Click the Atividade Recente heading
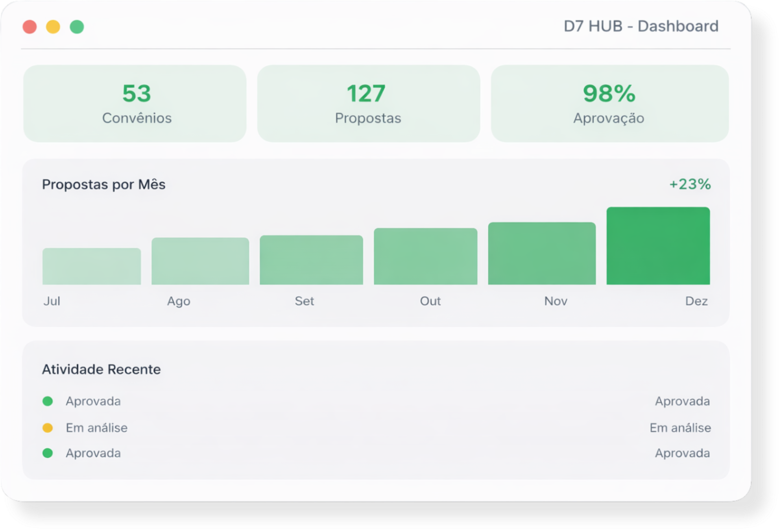 point(101,369)
